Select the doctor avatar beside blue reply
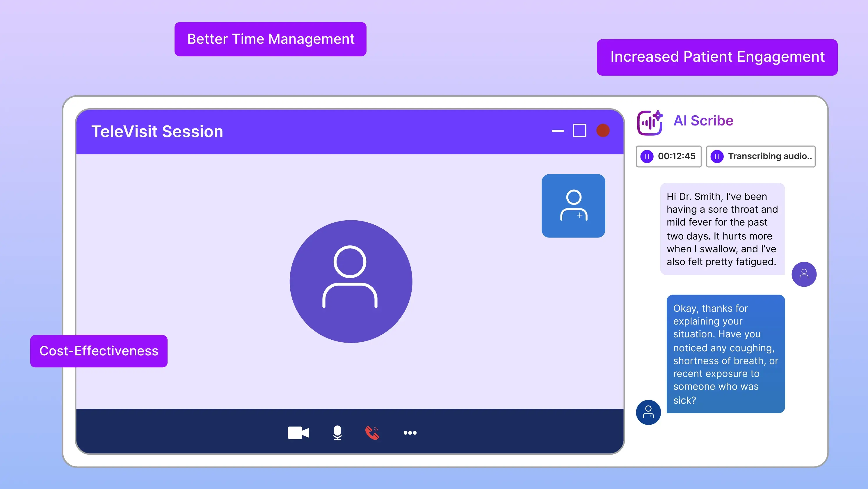The height and width of the screenshot is (489, 868). point(648,412)
